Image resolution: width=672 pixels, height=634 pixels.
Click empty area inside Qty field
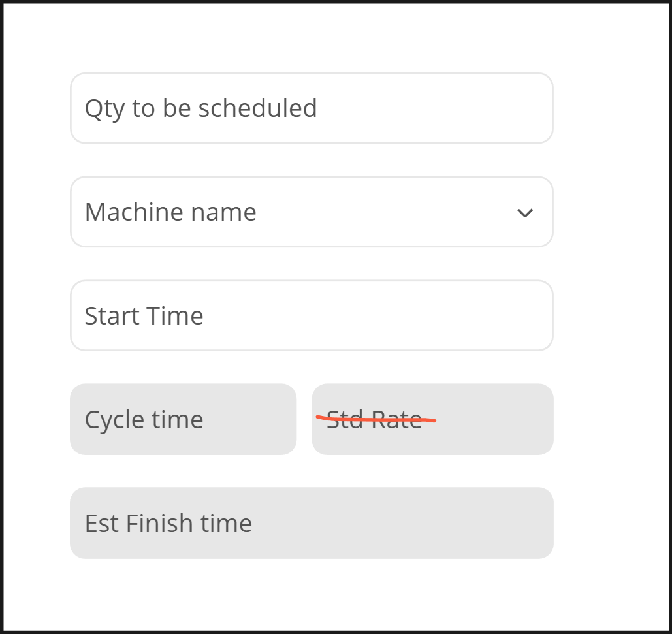[x=444, y=108]
